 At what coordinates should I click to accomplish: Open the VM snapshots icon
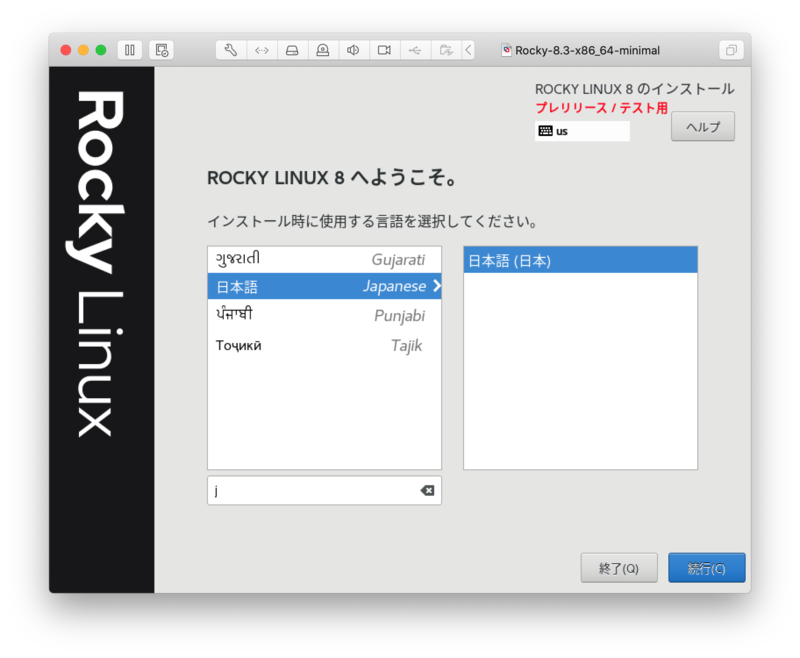click(x=162, y=50)
